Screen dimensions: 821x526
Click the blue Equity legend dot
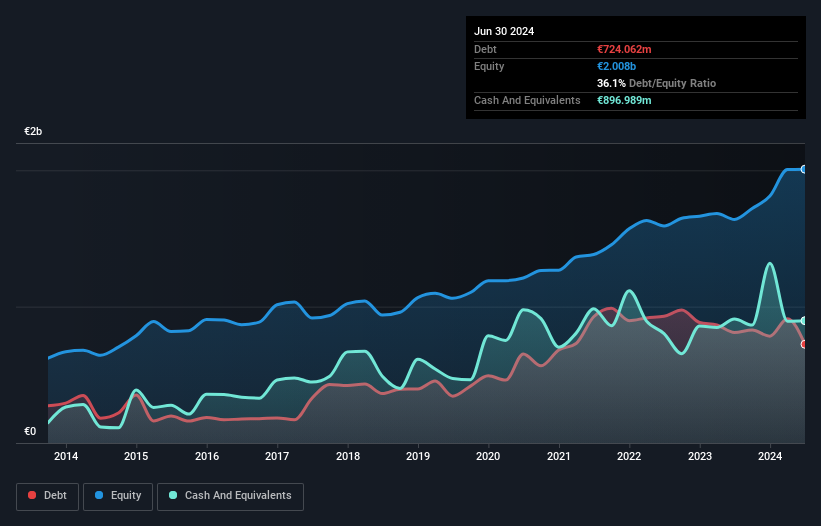pos(99,495)
